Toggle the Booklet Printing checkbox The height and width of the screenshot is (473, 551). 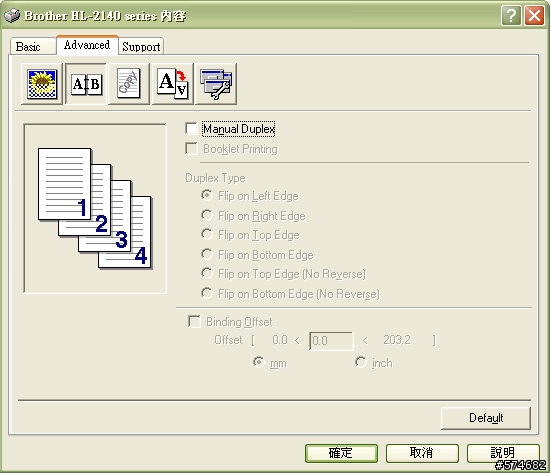pyautogui.click(x=191, y=148)
